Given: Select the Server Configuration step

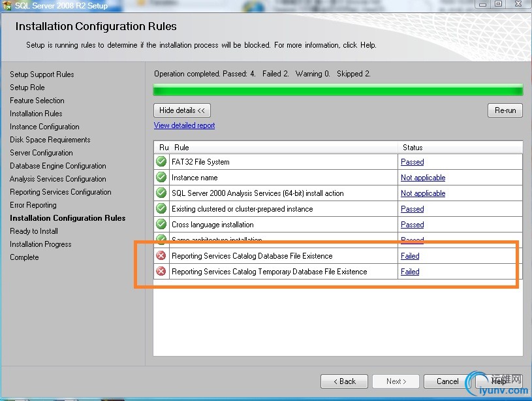Looking at the screenshot, I should 41,153.
